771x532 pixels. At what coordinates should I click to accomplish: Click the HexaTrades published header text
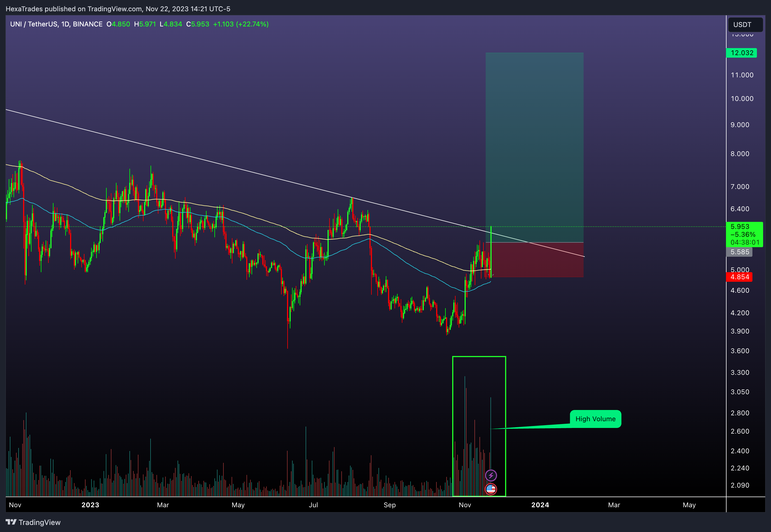coord(118,9)
